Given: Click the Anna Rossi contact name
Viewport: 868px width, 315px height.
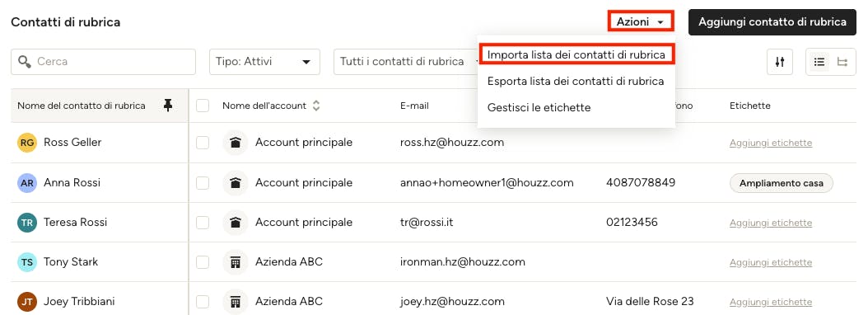Looking at the screenshot, I should click(72, 182).
